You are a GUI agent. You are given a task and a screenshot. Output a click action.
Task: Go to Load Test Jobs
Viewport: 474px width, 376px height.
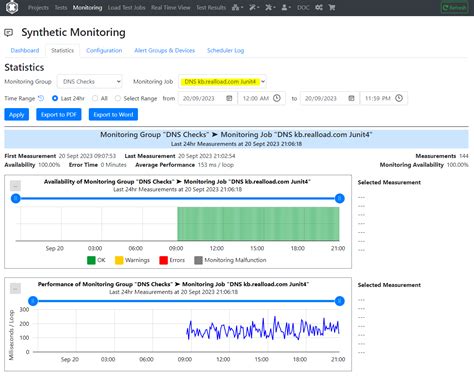(x=126, y=7)
